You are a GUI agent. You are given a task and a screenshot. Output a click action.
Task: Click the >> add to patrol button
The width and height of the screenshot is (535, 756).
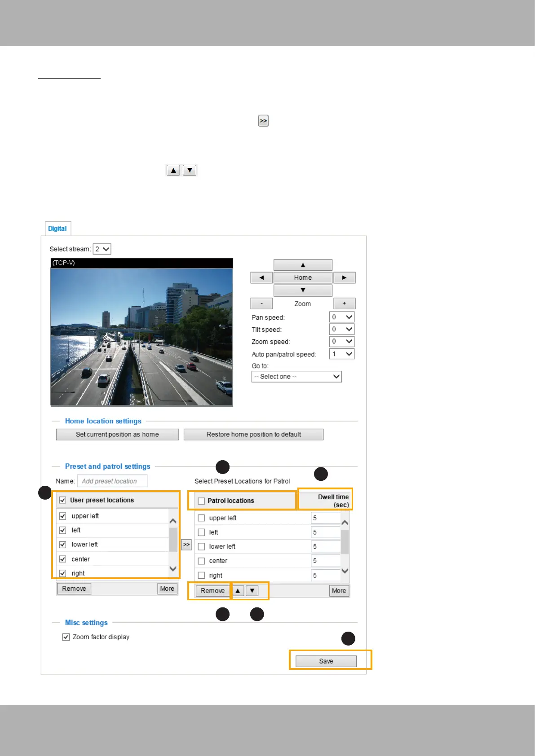pyautogui.click(x=186, y=545)
